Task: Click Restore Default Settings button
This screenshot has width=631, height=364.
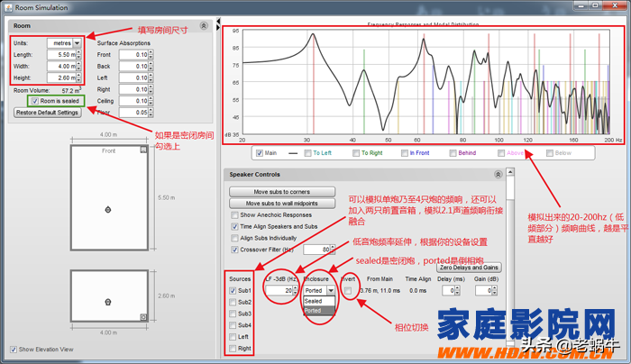Action: [x=47, y=113]
